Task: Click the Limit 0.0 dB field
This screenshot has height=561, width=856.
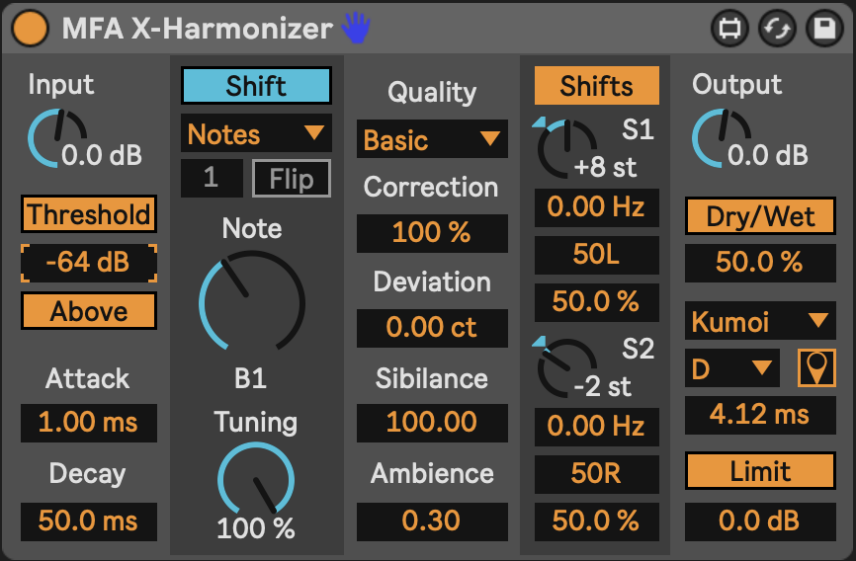Action: click(x=760, y=522)
